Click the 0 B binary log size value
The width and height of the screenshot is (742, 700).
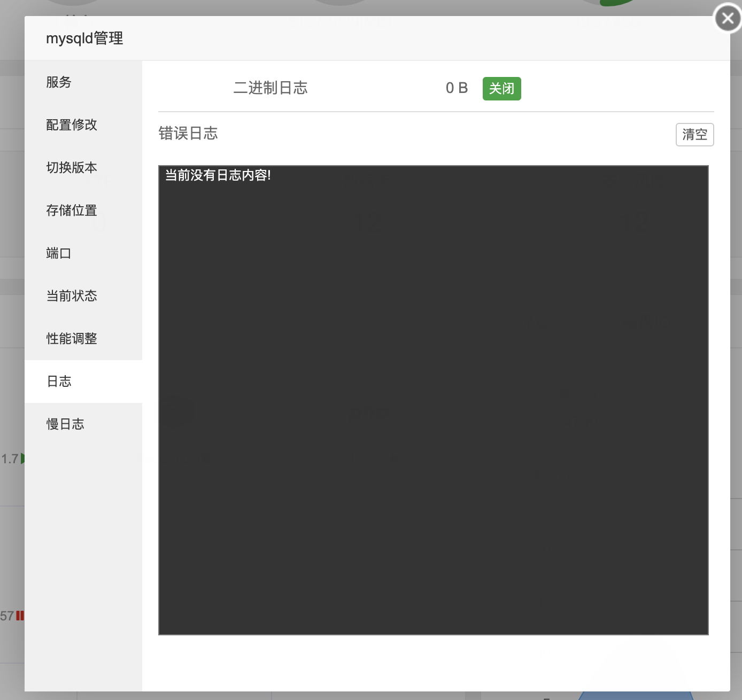pos(457,88)
